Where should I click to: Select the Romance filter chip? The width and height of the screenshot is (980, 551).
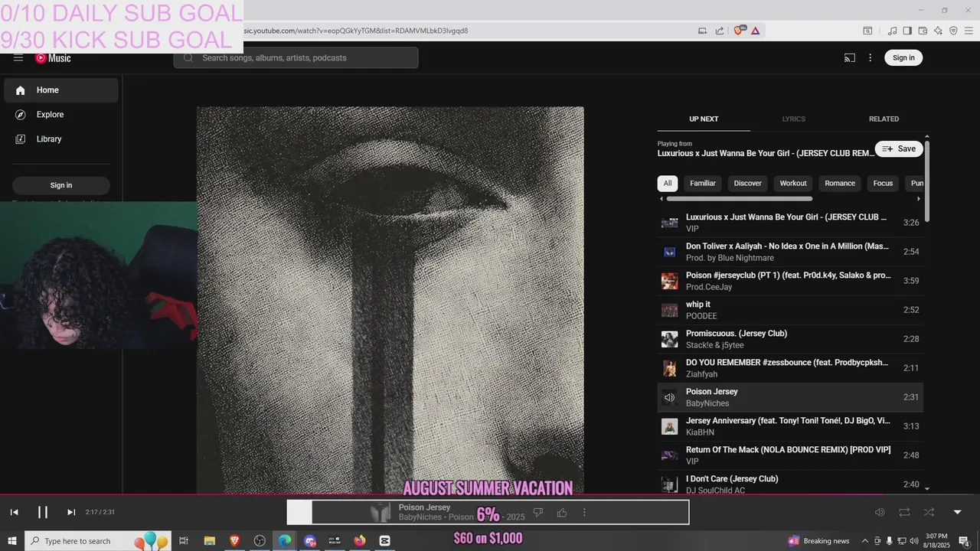840,184
